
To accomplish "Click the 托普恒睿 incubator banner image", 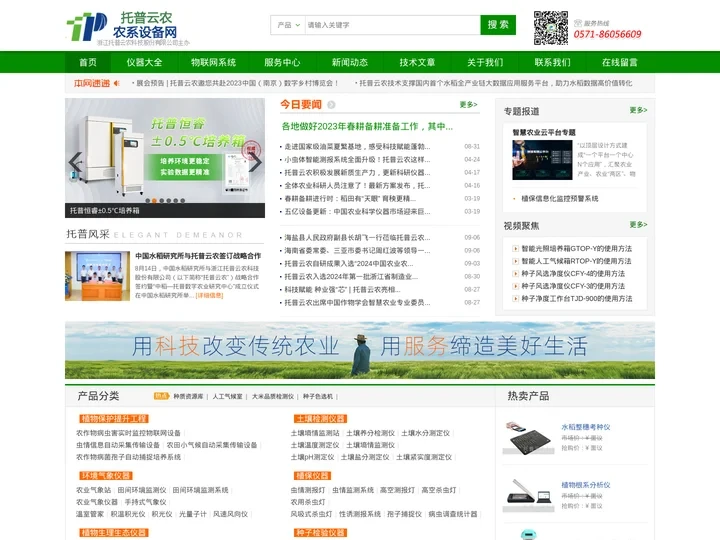I will tap(165, 151).
